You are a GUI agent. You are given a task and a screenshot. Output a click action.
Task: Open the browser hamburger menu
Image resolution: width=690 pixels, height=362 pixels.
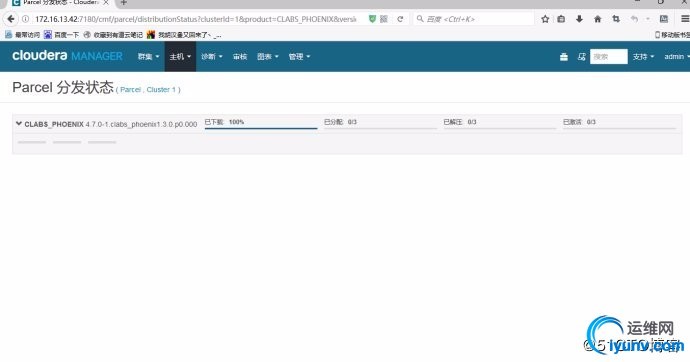(x=685, y=19)
